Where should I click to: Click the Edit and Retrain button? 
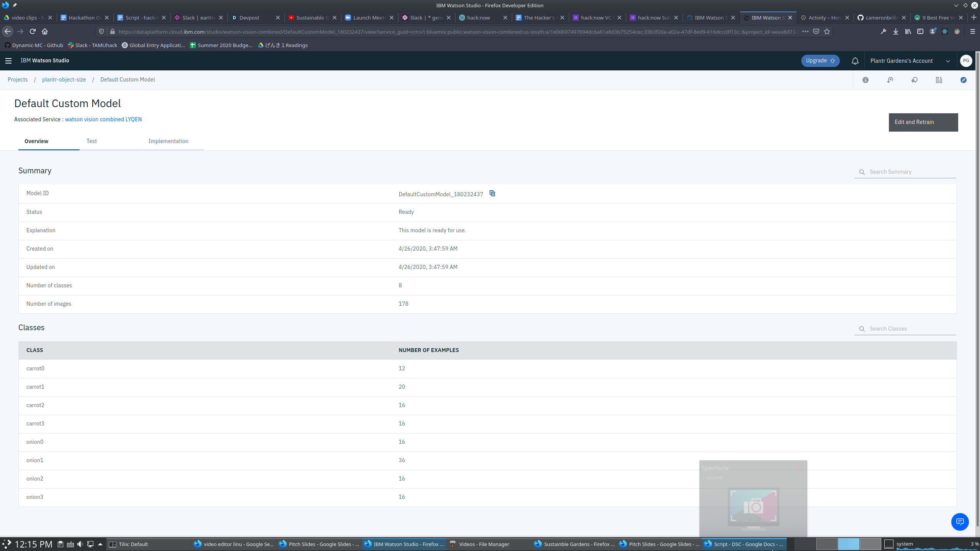point(923,122)
